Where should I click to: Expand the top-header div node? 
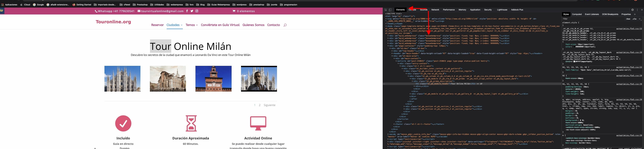392,51
